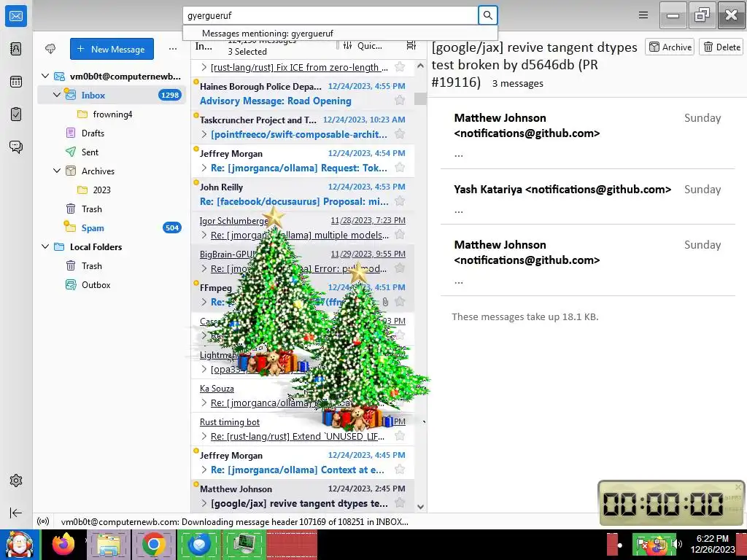Open the Thunderbird hamburger menu

643,15
